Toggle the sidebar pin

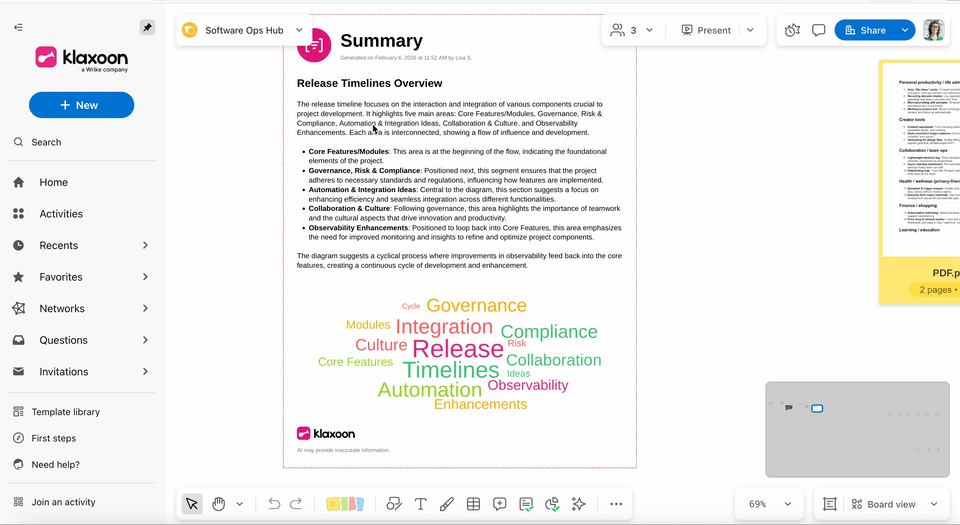(x=147, y=27)
